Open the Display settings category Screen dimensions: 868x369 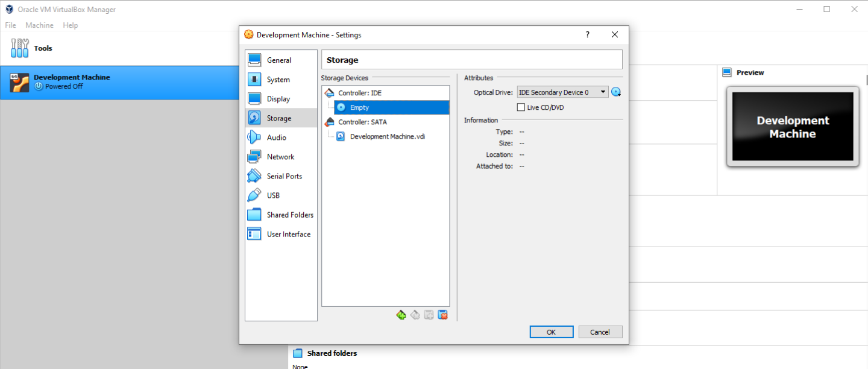[281, 99]
